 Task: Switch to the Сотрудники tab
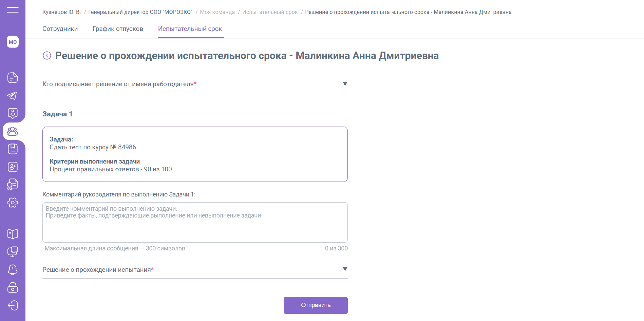(x=60, y=29)
